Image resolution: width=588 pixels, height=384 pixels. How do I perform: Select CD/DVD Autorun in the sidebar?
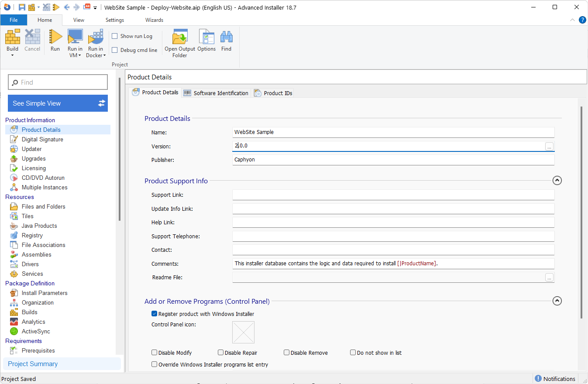[x=43, y=178]
